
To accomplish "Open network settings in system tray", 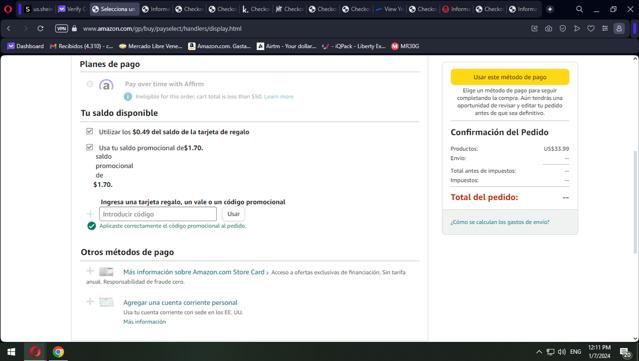I will [551, 352].
